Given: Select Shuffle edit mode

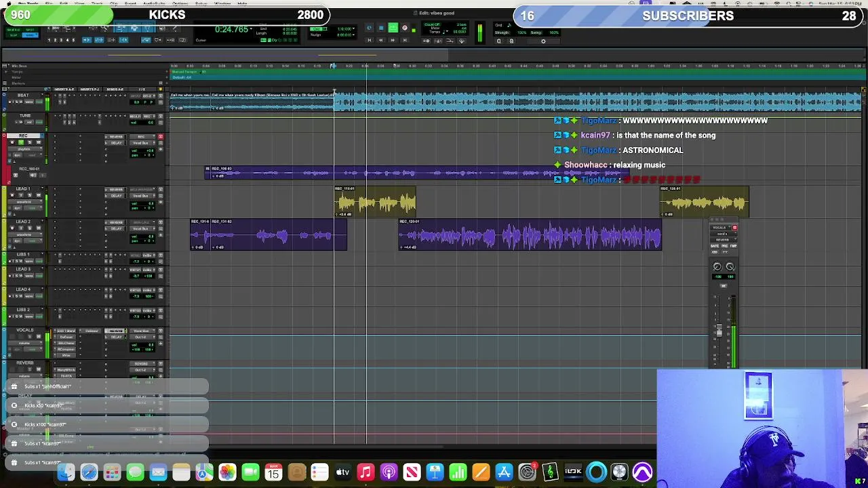Looking at the screenshot, I should click(x=14, y=30).
